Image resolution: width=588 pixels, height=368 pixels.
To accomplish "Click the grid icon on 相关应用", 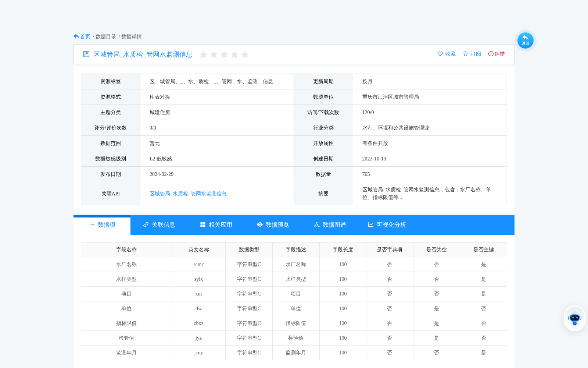I will point(203,224).
